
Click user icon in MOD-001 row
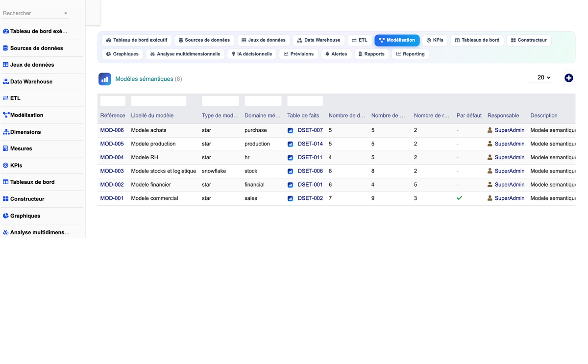coord(490,198)
